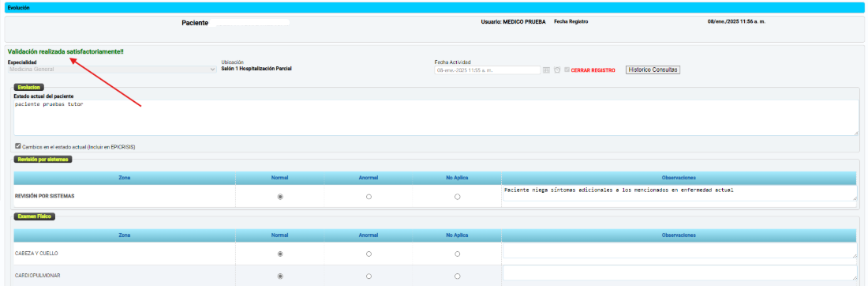Viewport: 868px width, 286px height.
Task: Click the Evolucion section label
Action: click(28, 88)
